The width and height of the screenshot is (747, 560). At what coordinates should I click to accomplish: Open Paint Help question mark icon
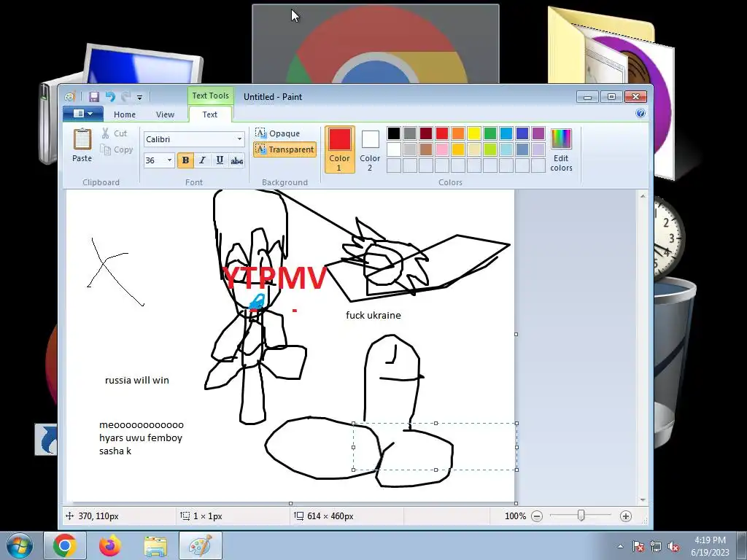640,113
